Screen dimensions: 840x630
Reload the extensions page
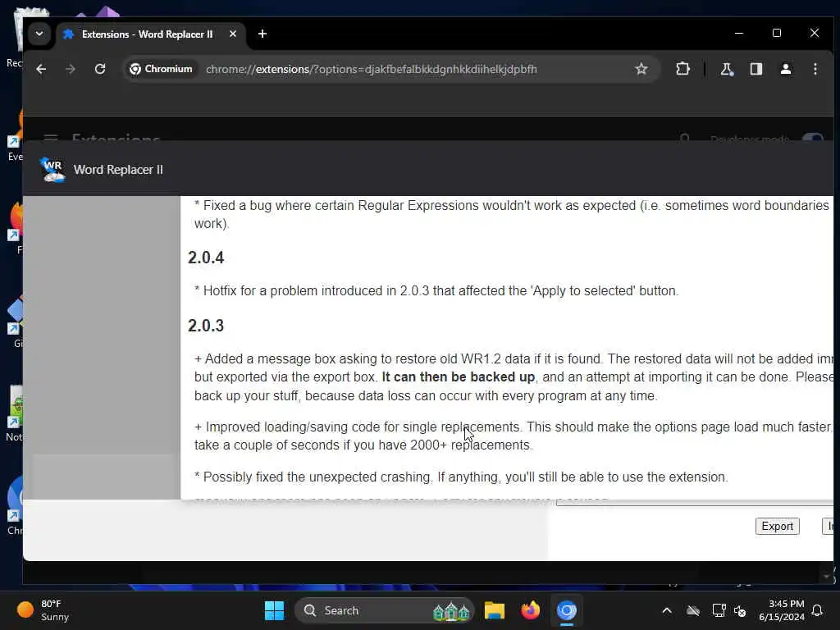click(100, 69)
